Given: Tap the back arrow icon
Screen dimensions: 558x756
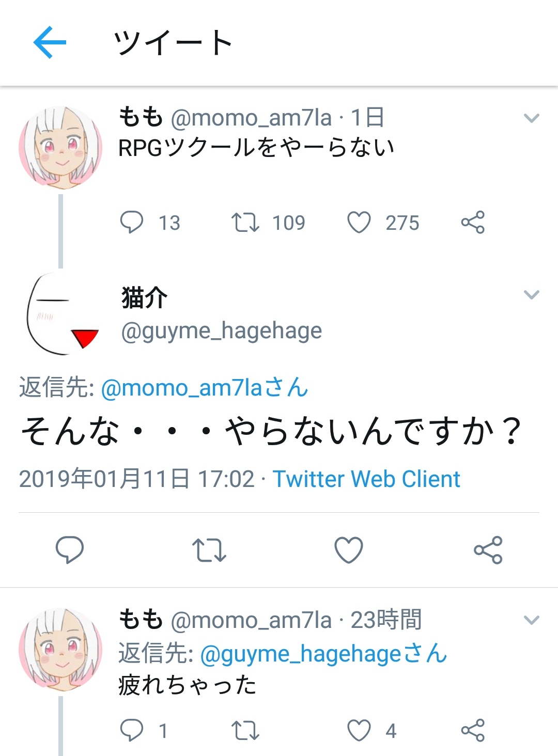Looking at the screenshot, I should [x=50, y=42].
